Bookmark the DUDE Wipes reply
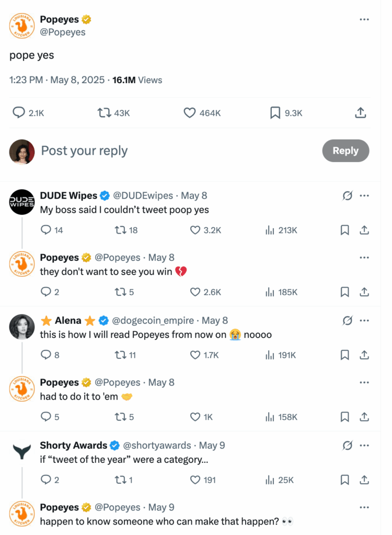392x535 pixels. 345,230
